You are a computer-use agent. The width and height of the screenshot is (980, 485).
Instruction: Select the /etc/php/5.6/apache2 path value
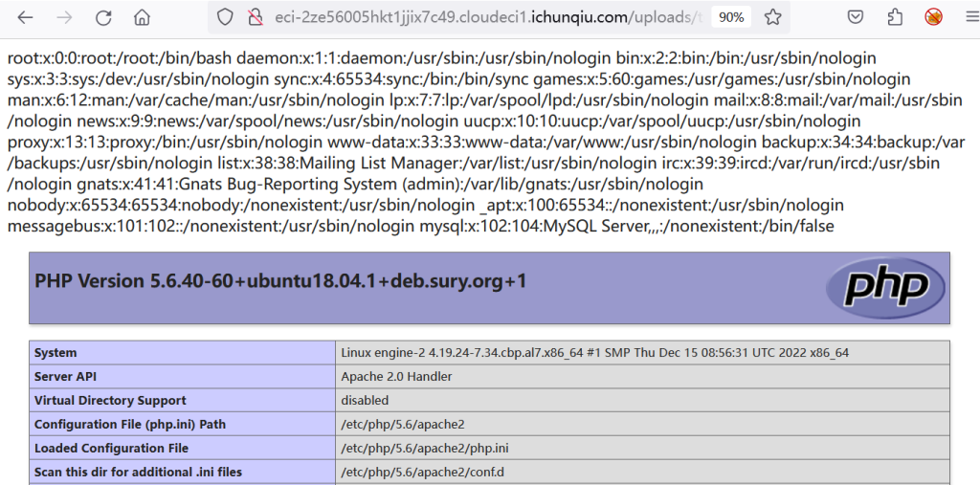point(403,425)
